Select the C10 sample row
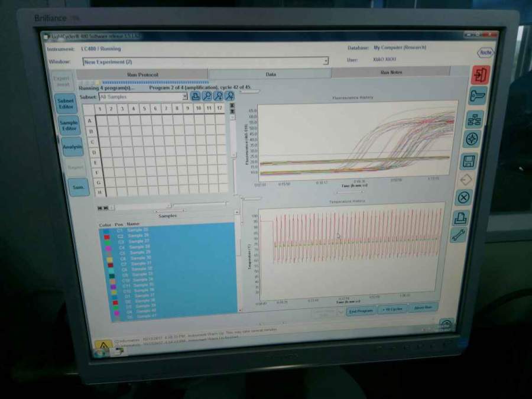 tap(172, 280)
